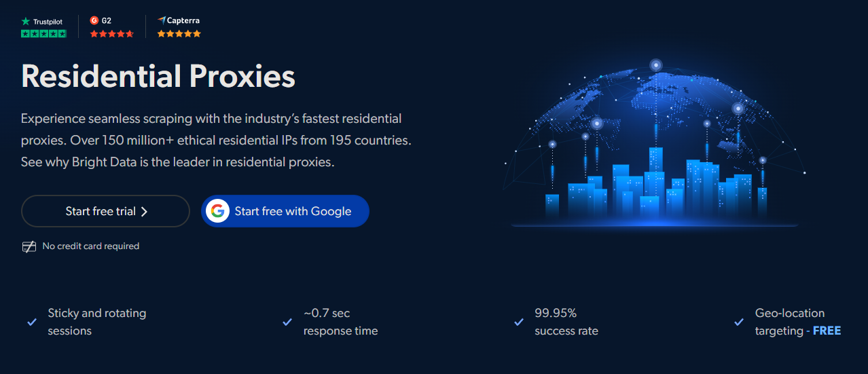Click the checkmark next to ~0.7 sec response time

pyautogui.click(x=287, y=322)
